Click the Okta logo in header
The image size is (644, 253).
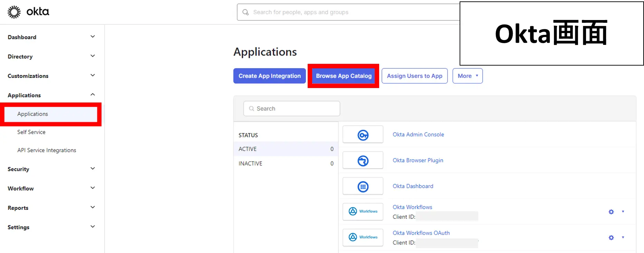click(28, 12)
